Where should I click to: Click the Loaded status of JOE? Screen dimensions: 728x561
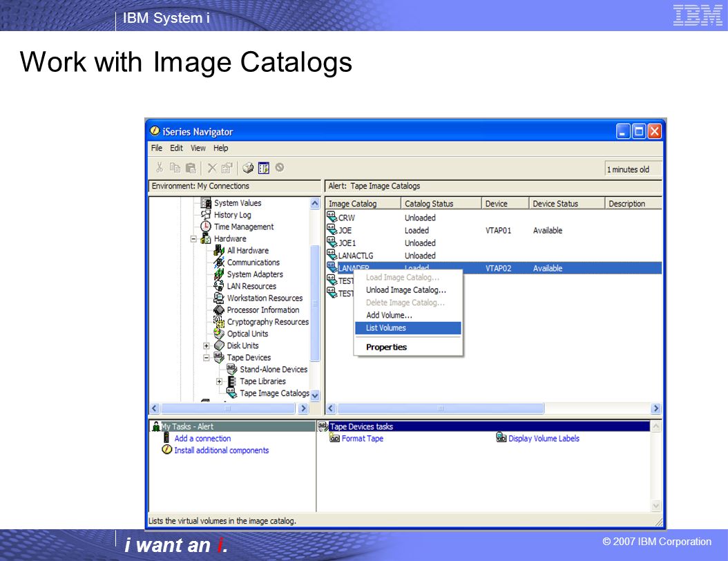point(416,230)
